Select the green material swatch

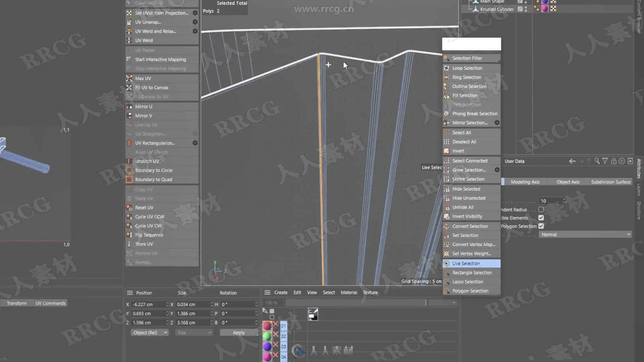(267, 336)
